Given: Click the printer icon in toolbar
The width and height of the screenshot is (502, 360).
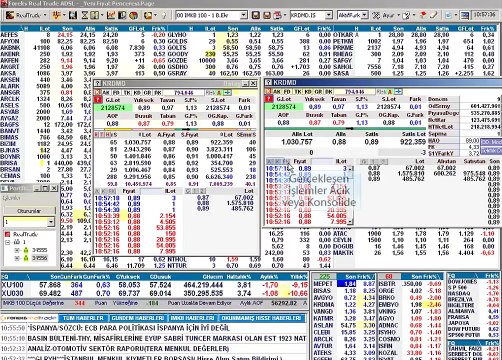Looking at the screenshot, I should (x=277, y=15).
